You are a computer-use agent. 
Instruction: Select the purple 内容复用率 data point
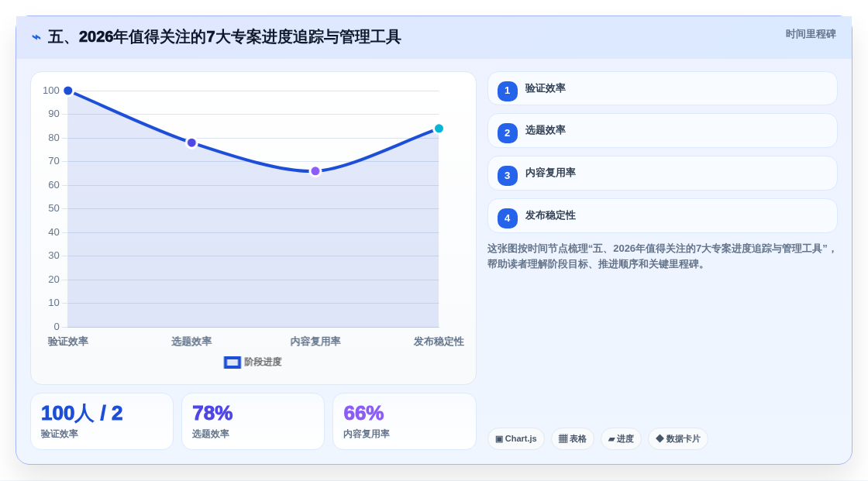315,171
